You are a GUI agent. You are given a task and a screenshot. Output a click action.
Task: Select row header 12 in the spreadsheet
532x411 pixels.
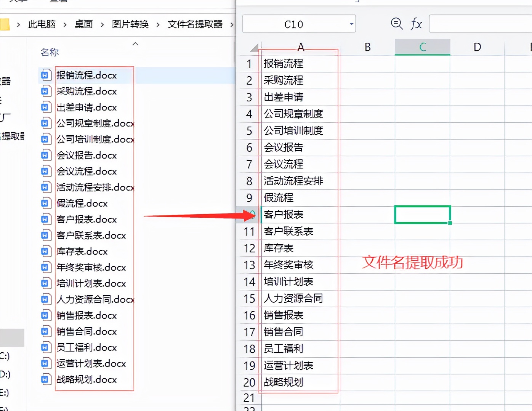pyautogui.click(x=249, y=248)
